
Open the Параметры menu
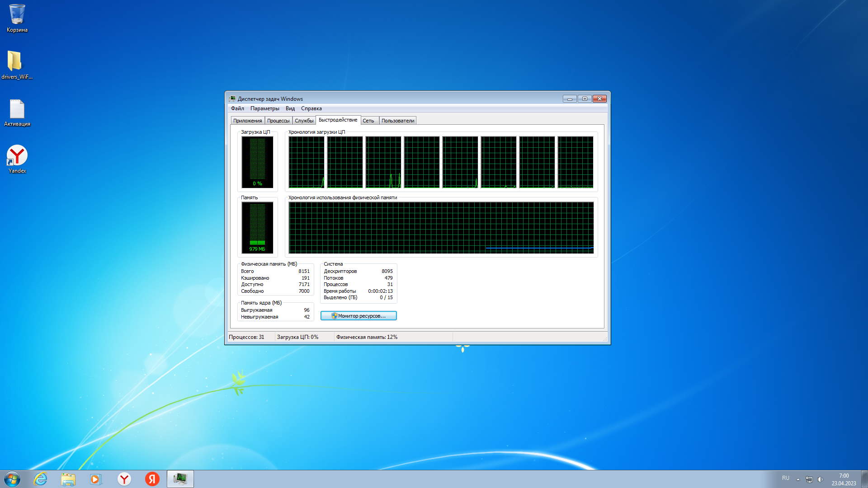click(264, 108)
